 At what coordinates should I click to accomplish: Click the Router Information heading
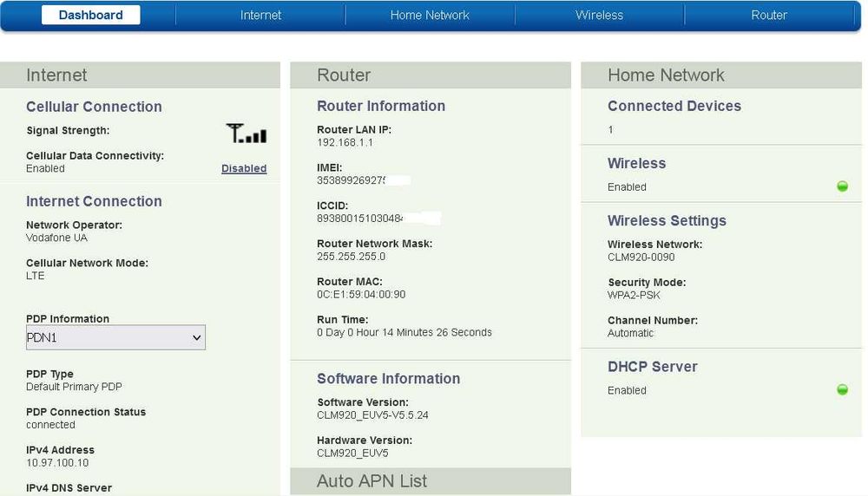[381, 106]
